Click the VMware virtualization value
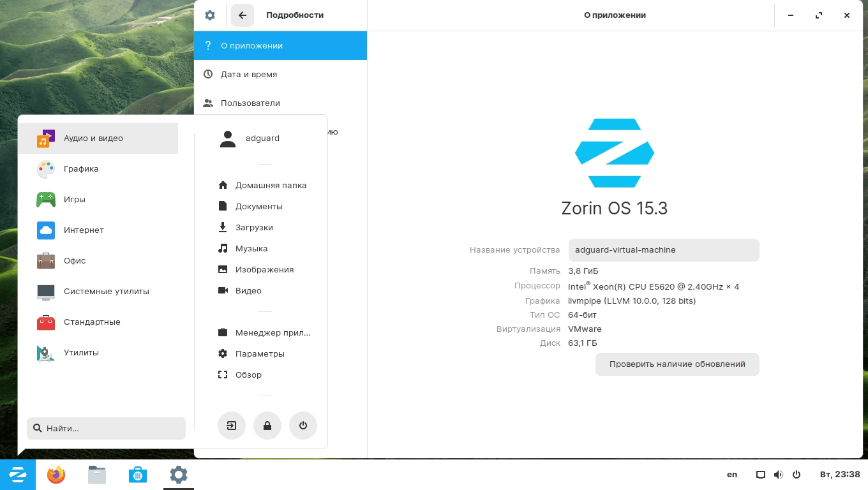This screenshot has width=868, height=490. click(x=585, y=329)
